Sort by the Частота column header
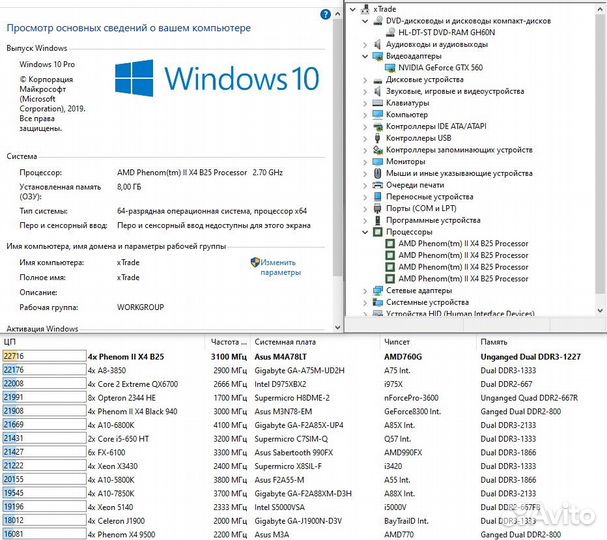 pos(228,342)
